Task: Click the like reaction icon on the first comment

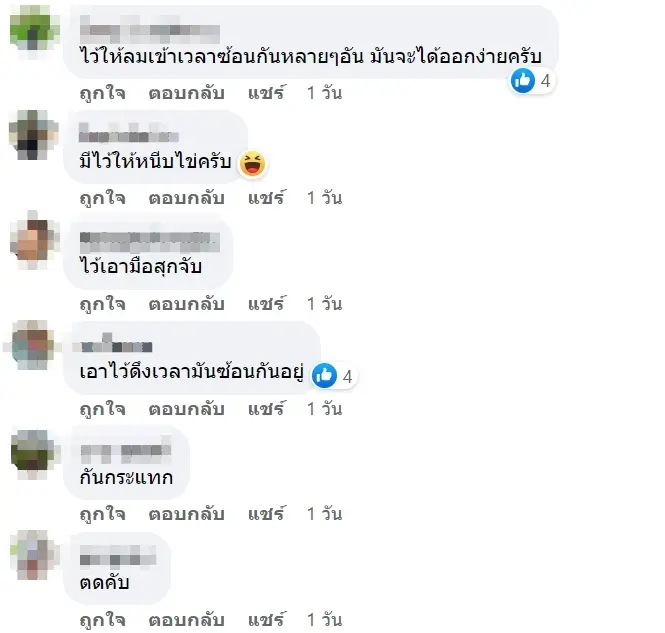Action: point(523,80)
